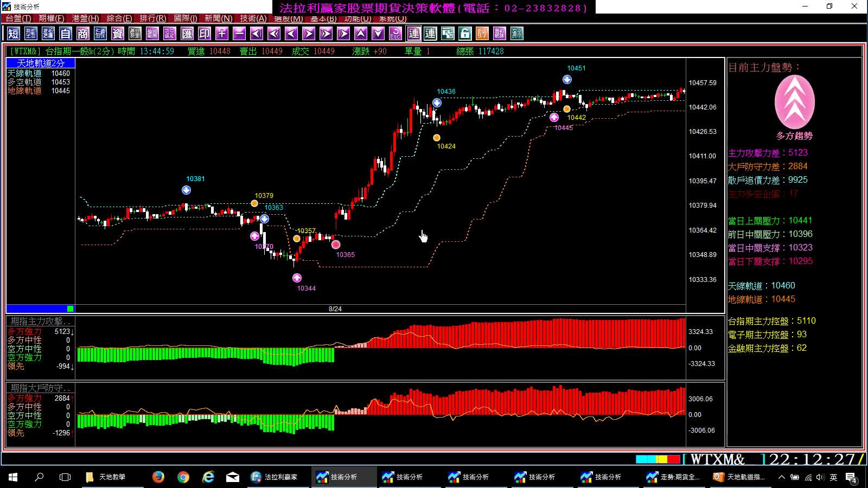Click the 印 print toolbar icon

205,34
